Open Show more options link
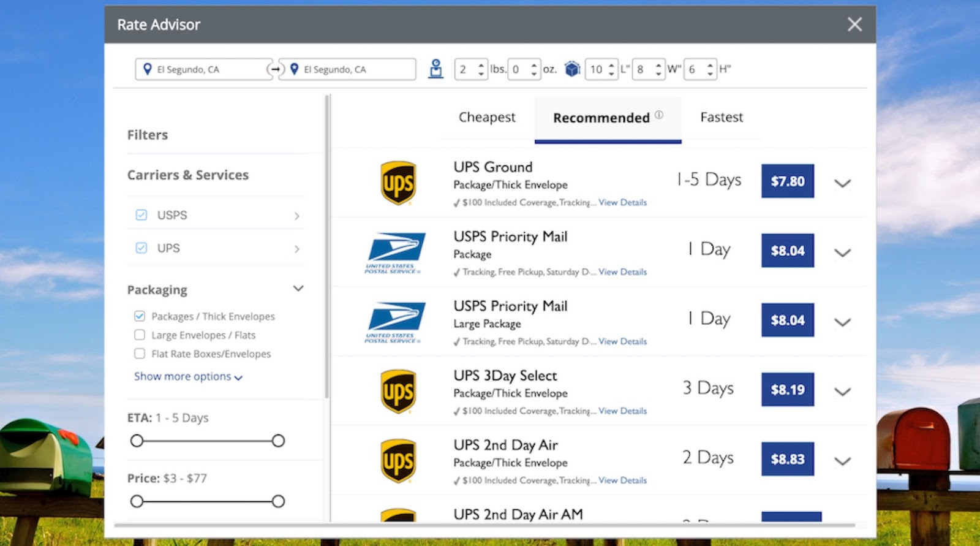The width and height of the screenshot is (980, 546). coord(188,377)
